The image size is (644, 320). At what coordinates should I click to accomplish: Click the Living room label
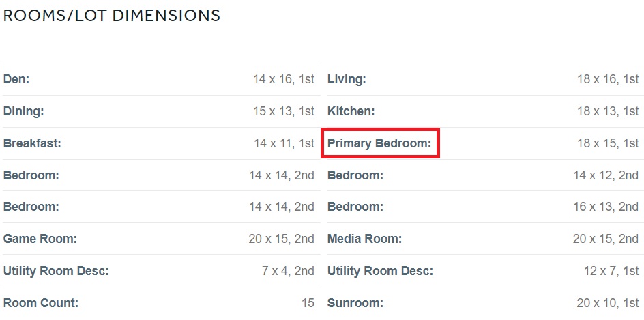coord(347,79)
